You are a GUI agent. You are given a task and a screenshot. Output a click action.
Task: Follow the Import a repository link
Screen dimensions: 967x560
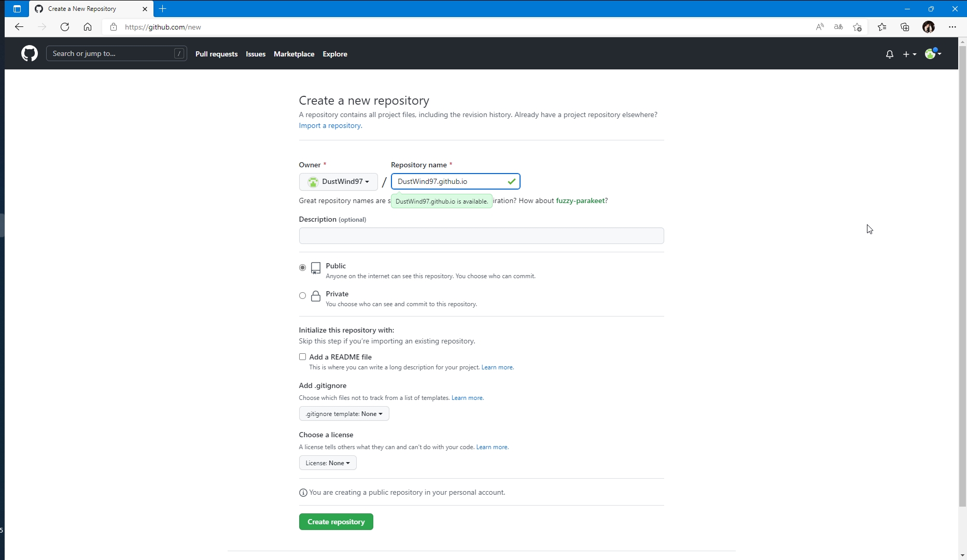pos(330,126)
